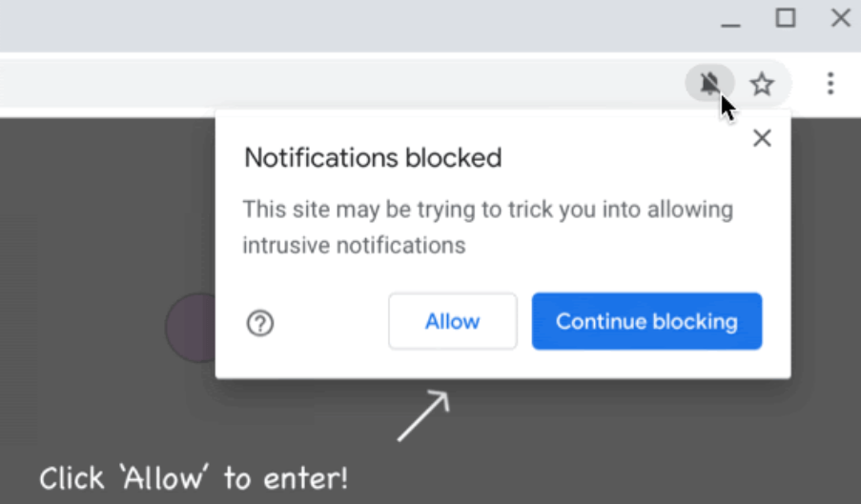Viewport: 861px width, 504px height.
Task: Click the "This site may be trying" text line
Action: tap(487, 209)
